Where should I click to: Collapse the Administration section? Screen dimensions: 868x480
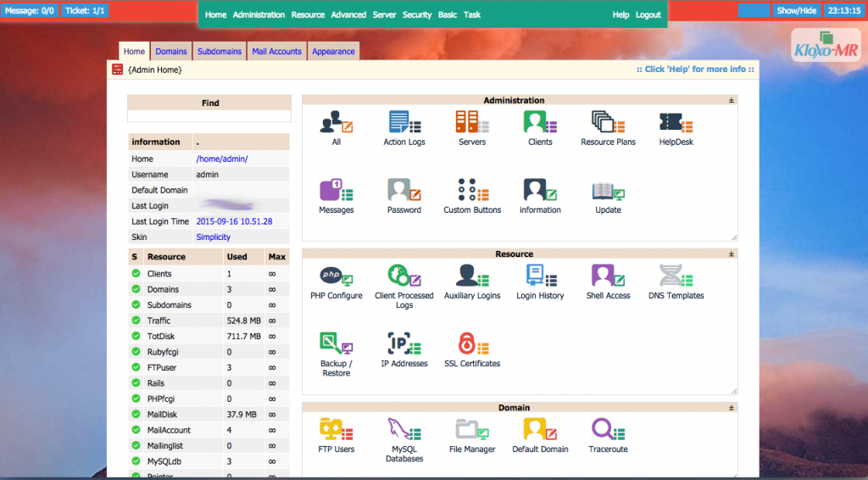click(732, 100)
